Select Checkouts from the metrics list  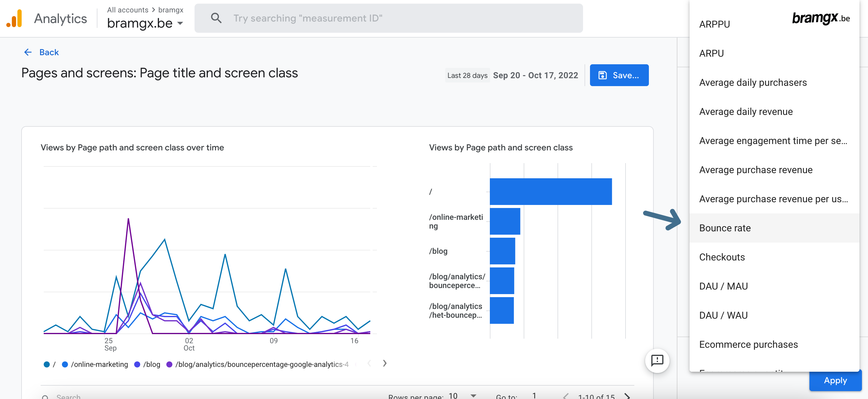click(x=722, y=256)
